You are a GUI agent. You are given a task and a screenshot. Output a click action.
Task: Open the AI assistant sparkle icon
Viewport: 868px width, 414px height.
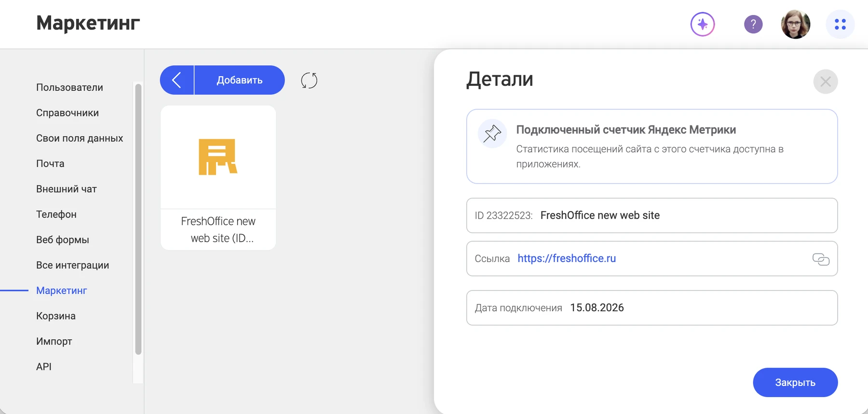pyautogui.click(x=703, y=24)
